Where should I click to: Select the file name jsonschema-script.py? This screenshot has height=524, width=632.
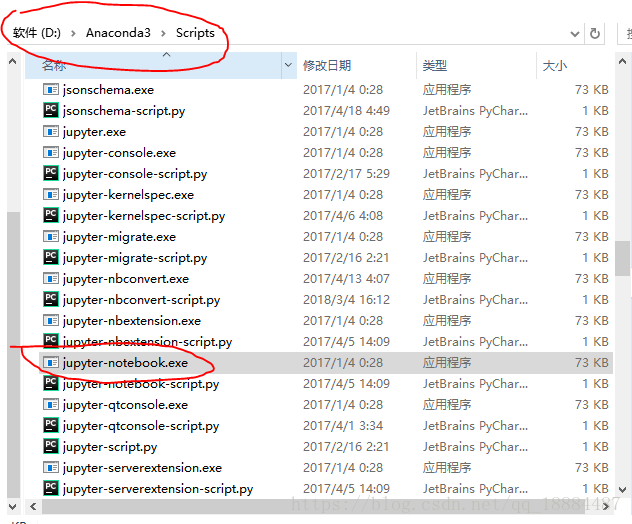tap(124, 111)
